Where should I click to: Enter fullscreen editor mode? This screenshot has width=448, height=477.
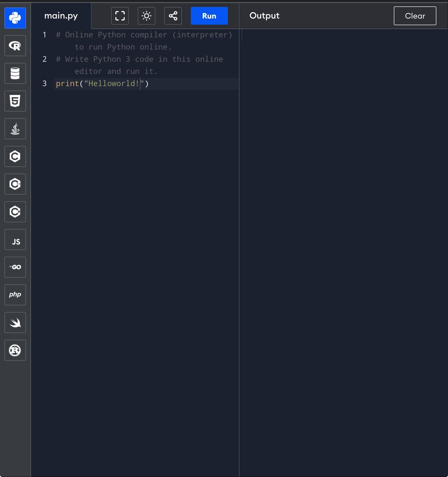120,16
